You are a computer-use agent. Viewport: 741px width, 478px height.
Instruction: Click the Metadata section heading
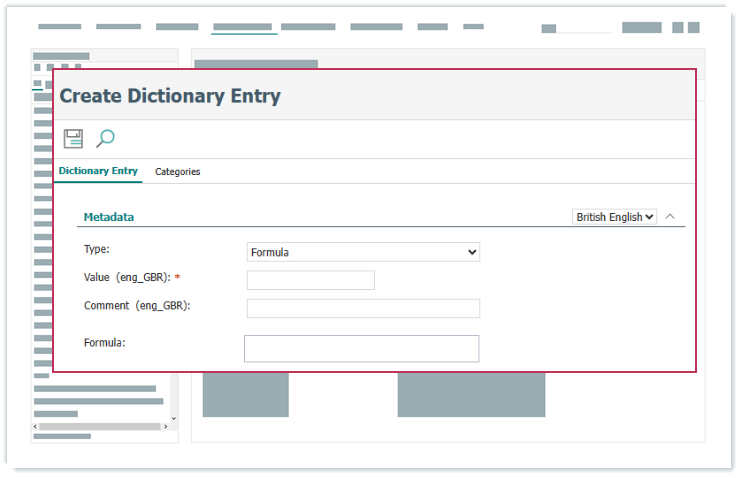tap(109, 217)
